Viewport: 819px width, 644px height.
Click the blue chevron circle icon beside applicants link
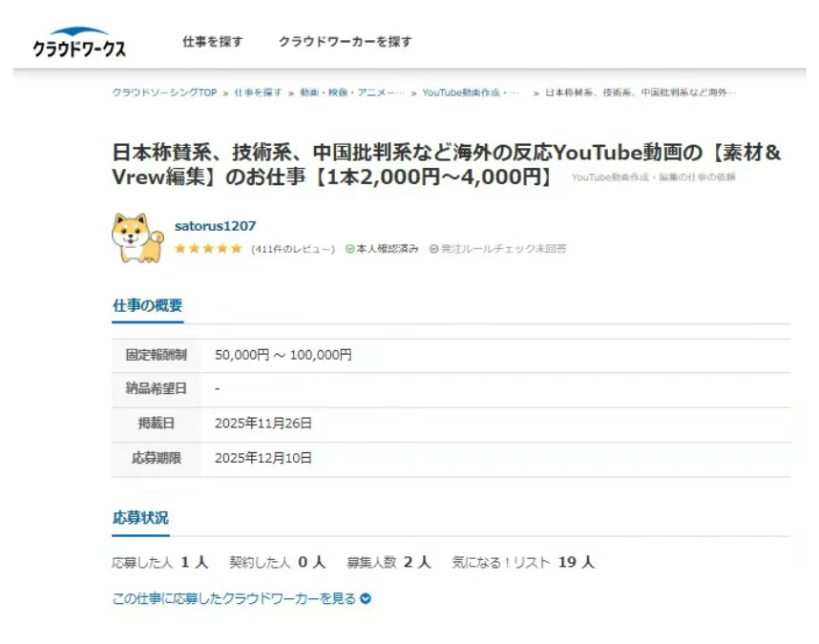pos(366,599)
